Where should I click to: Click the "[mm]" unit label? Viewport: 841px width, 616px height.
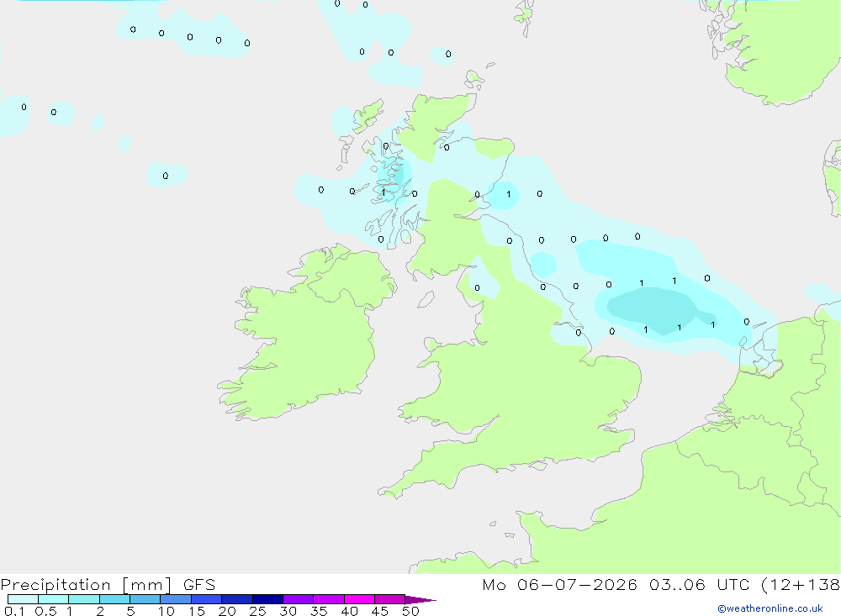click(x=146, y=585)
